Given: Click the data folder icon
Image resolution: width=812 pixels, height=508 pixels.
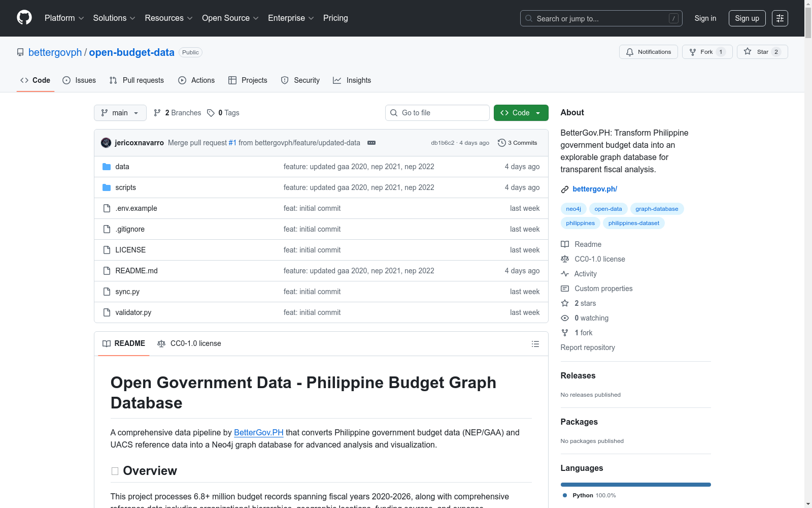Looking at the screenshot, I should point(107,167).
